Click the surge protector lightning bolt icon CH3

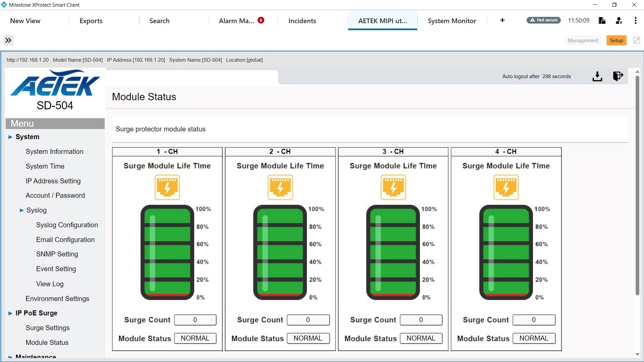pyautogui.click(x=393, y=187)
